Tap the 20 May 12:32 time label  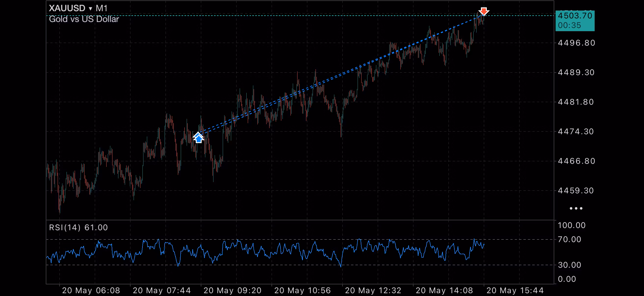[x=373, y=291]
